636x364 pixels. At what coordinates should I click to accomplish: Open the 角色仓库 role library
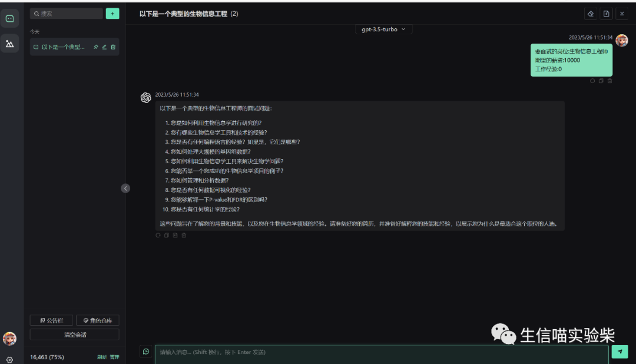[98, 320]
